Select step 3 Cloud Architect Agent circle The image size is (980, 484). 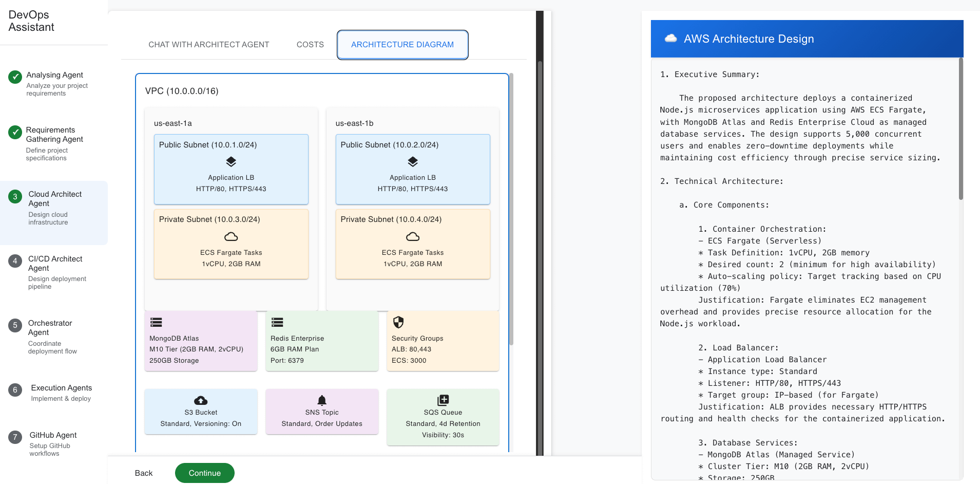[x=15, y=196]
